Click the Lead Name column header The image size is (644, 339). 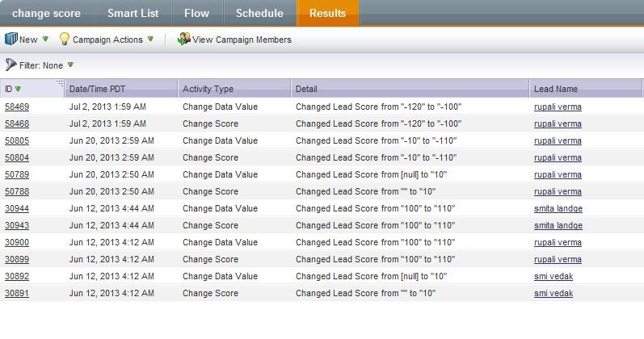tap(556, 89)
